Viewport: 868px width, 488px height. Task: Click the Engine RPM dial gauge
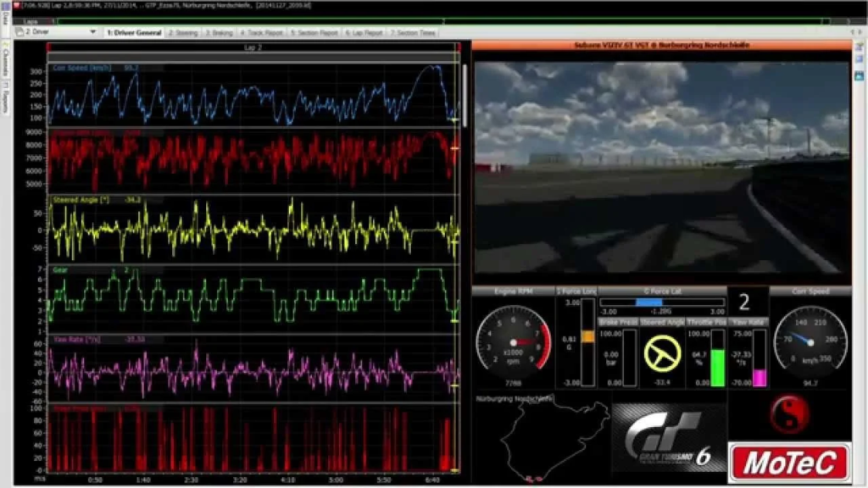pos(513,342)
